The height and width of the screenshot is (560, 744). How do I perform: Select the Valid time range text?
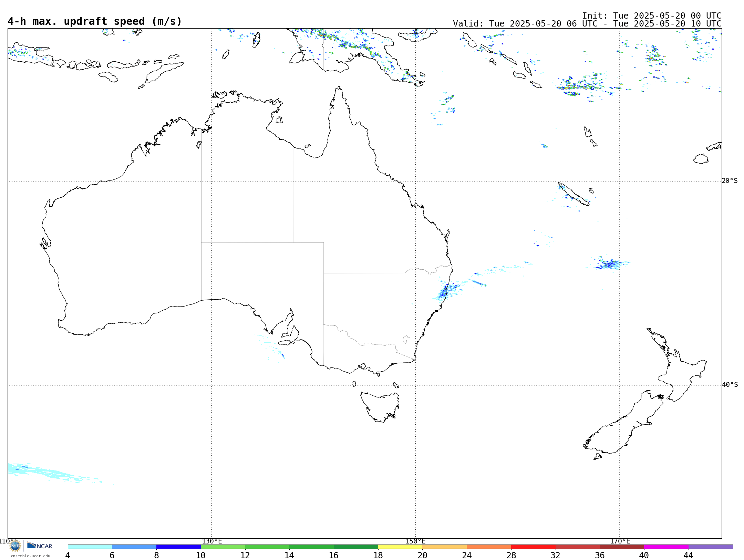pyautogui.click(x=587, y=24)
